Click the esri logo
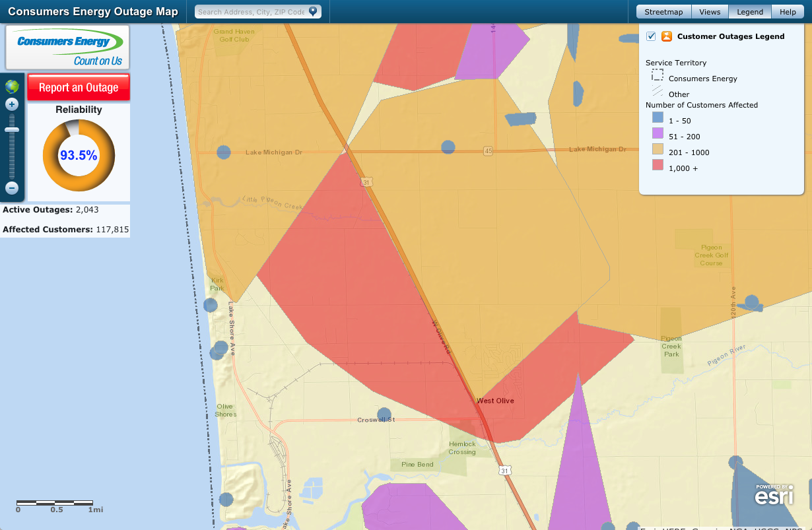The width and height of the screenshot is (812, 530). tap(774, 495)
